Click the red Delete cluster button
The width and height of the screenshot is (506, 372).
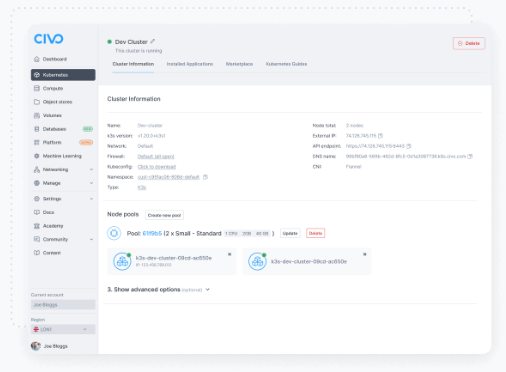click(469, 43)
